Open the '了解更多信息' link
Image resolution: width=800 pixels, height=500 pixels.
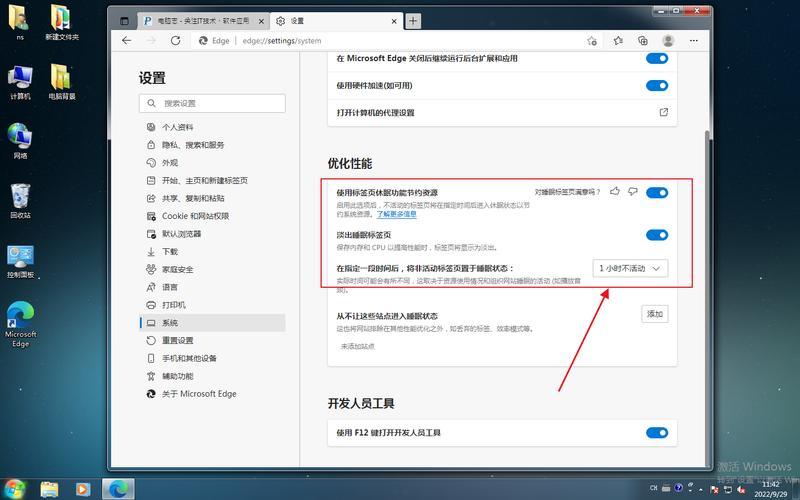(x=397, y=214)
